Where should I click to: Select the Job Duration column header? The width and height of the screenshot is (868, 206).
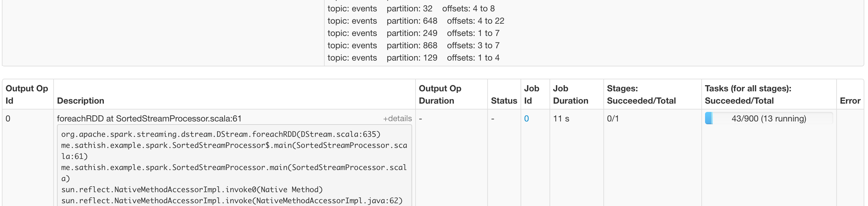tap(570, 95)
